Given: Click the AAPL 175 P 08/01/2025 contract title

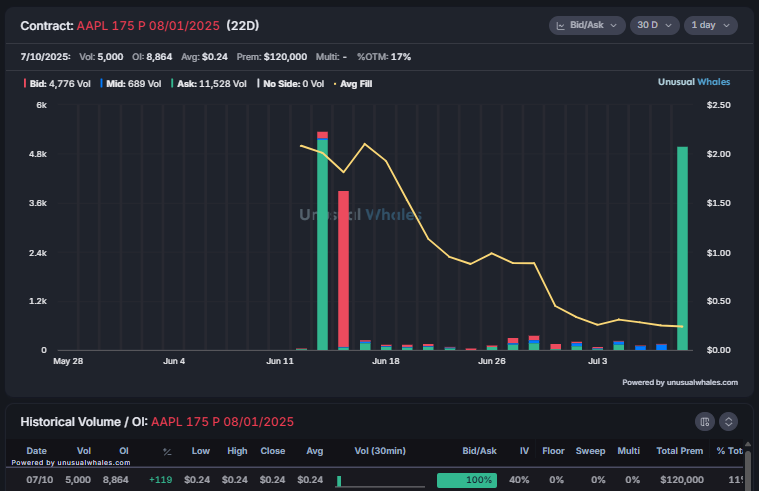Looking at the screenshot, I should [x=148, y=26].
